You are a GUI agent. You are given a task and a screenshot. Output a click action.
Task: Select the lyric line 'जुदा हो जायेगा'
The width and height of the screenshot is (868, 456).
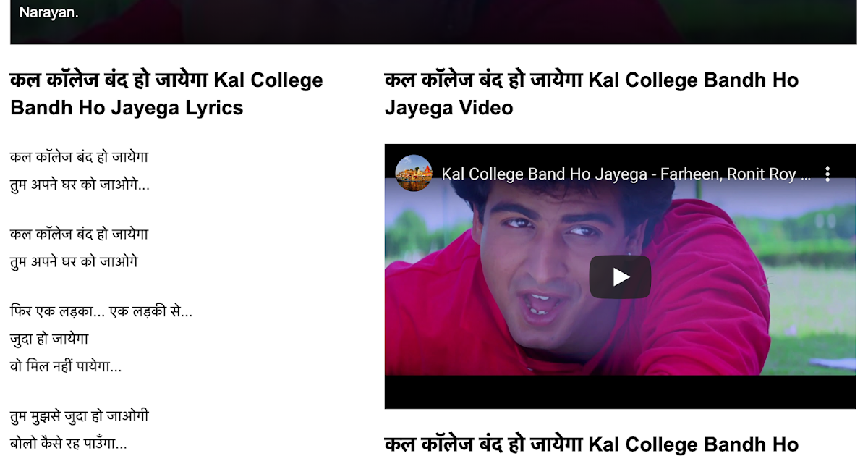pyautogui.click(x=49, y=338)
